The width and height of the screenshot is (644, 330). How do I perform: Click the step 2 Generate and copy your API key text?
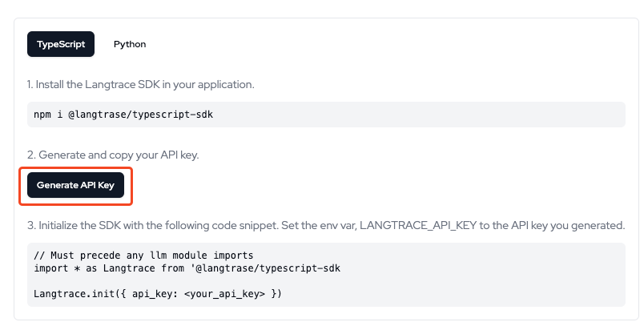coord(113,155)
